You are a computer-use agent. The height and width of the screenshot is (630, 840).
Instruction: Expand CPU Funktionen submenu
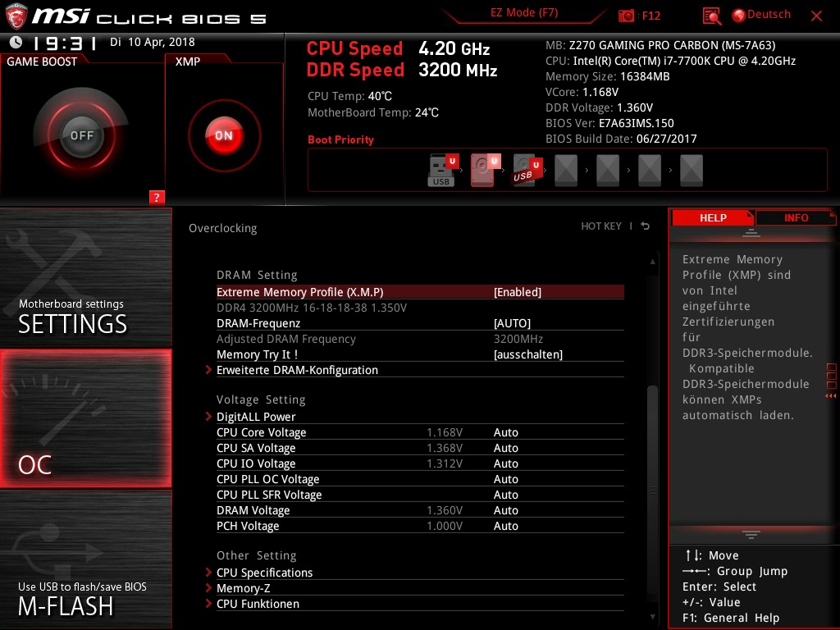pos(258,604)
